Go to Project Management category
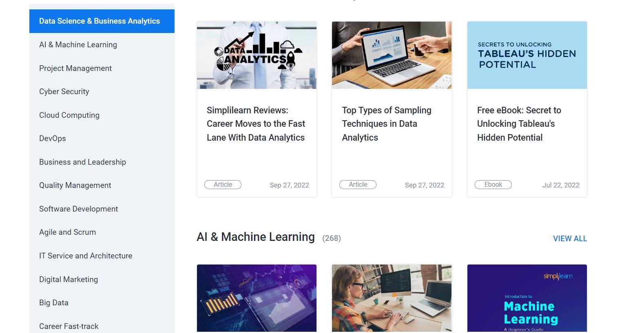The width and height of the screenshot is (644, 333). (102, 68)
